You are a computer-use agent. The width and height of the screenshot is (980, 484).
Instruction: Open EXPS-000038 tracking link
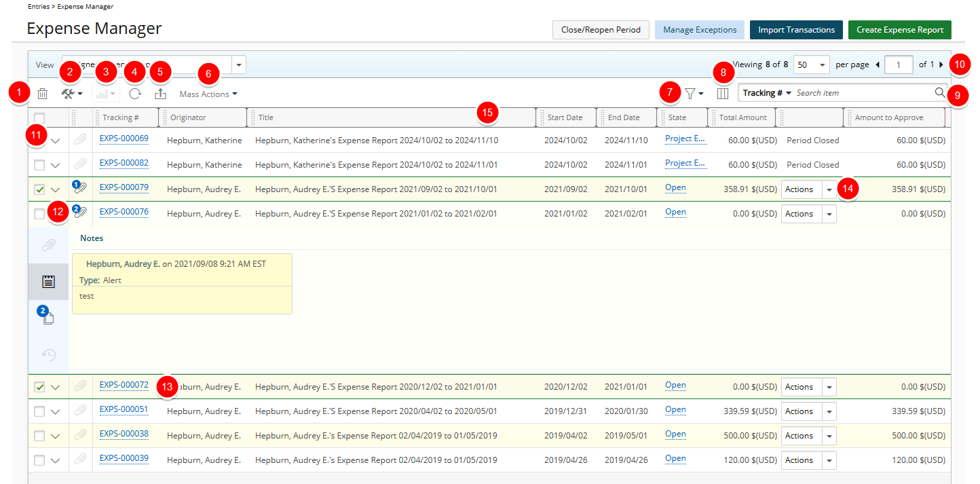(x=124, y=434)
